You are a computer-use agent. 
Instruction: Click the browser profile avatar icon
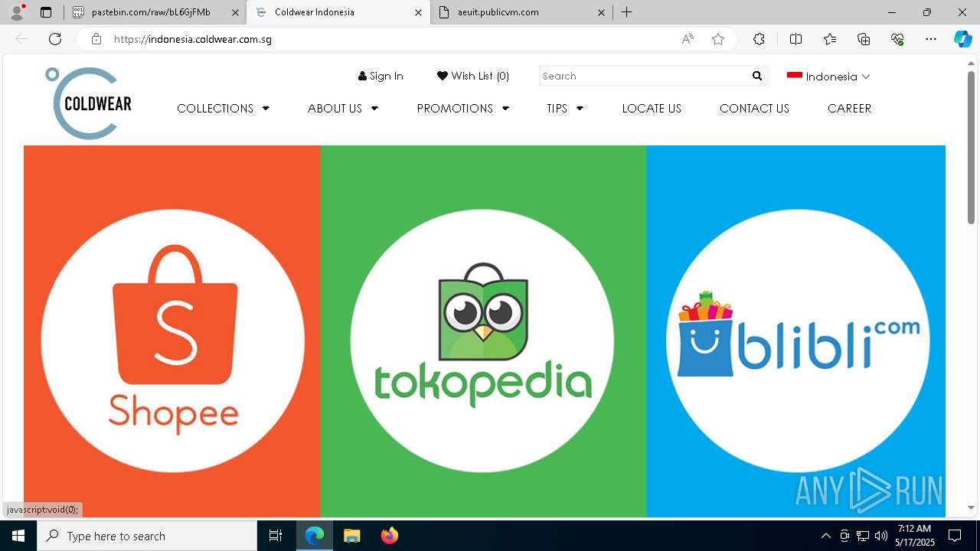(x=17, y=12)
